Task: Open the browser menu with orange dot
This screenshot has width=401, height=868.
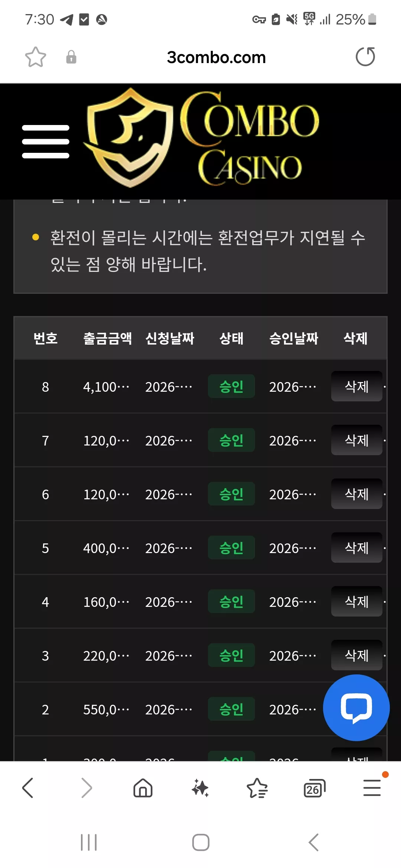Action: click(372, 787)
